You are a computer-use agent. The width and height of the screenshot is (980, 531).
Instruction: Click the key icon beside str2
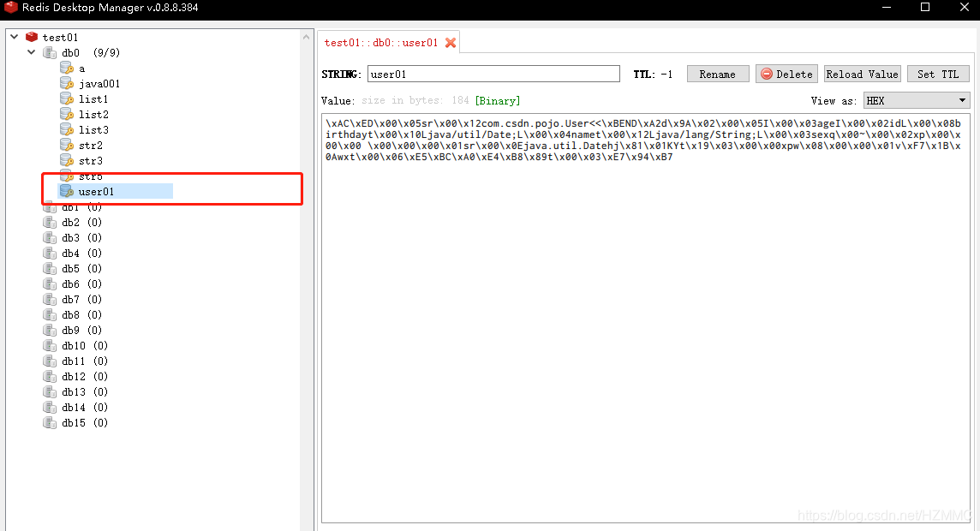(67, 145)
